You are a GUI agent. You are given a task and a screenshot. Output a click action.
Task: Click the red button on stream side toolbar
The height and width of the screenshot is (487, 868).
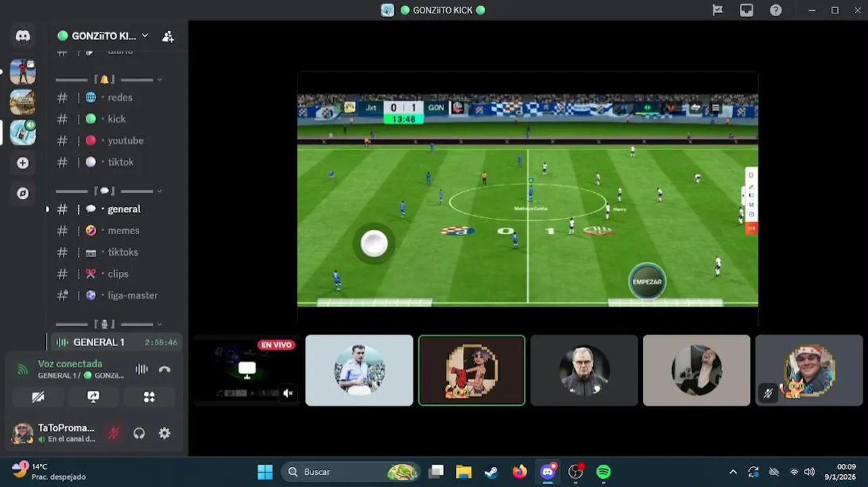pyautogui.click(x=751, y=229)
